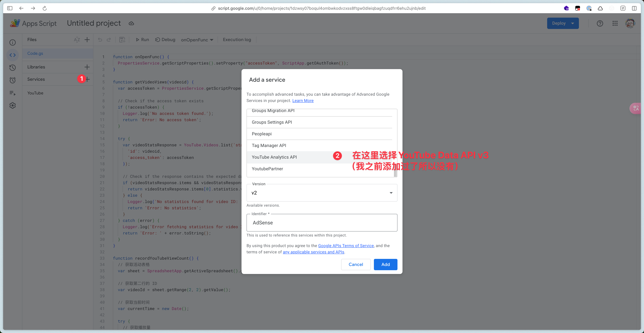Add a service with Services plus icon
The width and height of the screenshot is (644, 333).
pos(88,79)
